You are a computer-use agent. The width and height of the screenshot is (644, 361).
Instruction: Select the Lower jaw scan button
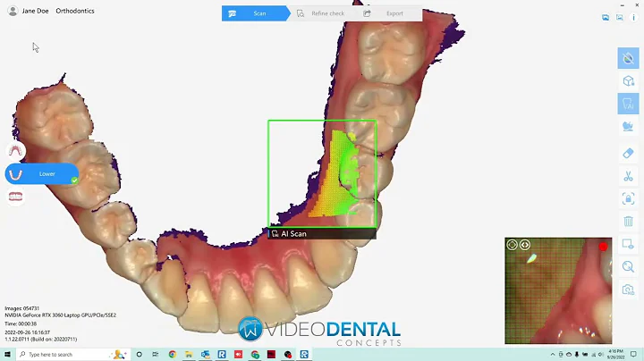tap(42, 174)
